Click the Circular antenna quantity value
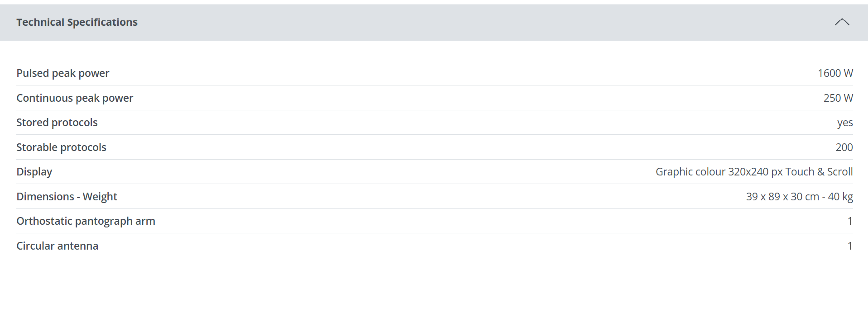Viewport: 868px width, 317px height. click(x=850, y=246)
